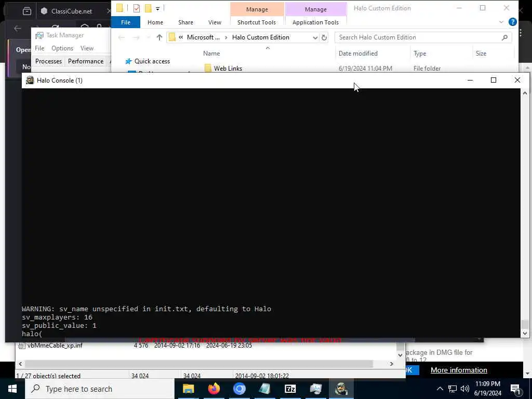Select the Microsoft breadcrumb segment
Viewport: 532px width, 399px height.
point(203,37)
